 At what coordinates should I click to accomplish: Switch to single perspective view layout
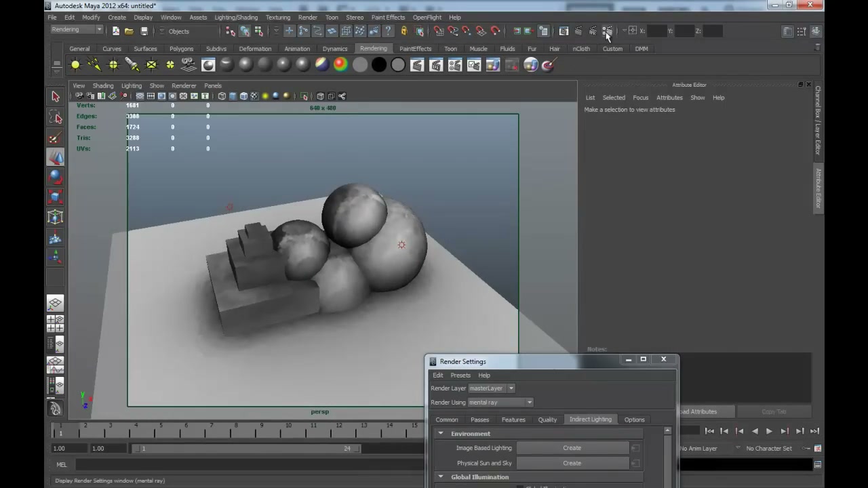(56, 303)
